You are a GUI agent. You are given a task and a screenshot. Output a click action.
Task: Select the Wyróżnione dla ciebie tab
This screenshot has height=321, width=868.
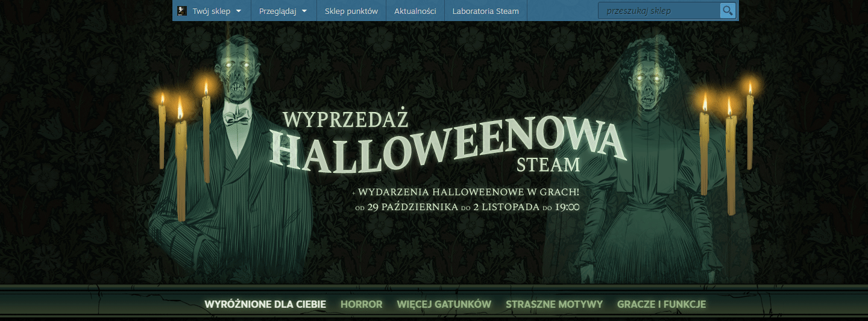265,304
